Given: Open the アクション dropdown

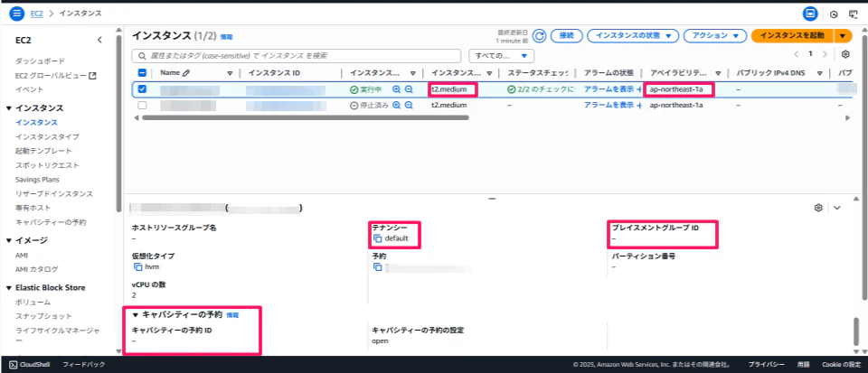Looking at the screenshot, I should pos(716,35).
